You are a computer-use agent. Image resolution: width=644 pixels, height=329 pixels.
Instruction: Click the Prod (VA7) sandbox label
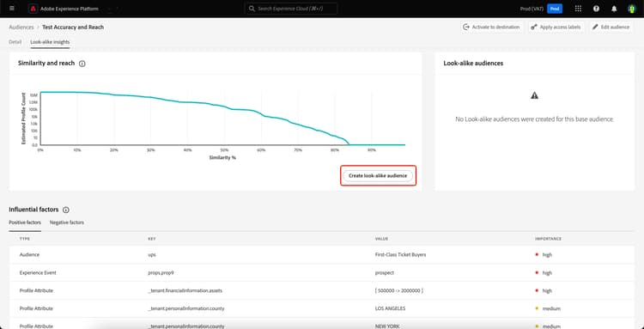click(x=532, y=9)
